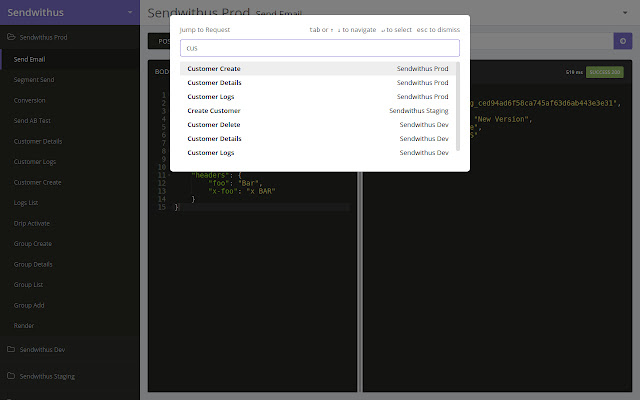This screenshot has height=400, width=640.
Task: Expand the Sendwithus Dev folder
Action: click(44, 350)
